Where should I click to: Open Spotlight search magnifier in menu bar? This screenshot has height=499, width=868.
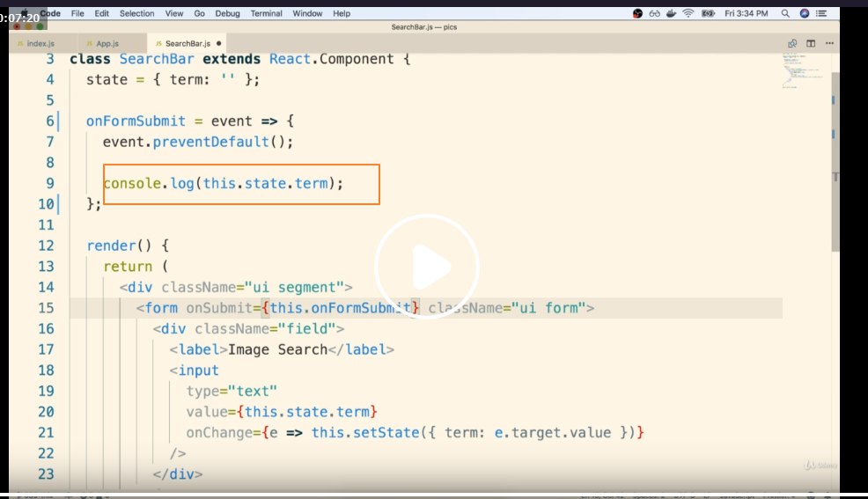(x=785, y=13)
